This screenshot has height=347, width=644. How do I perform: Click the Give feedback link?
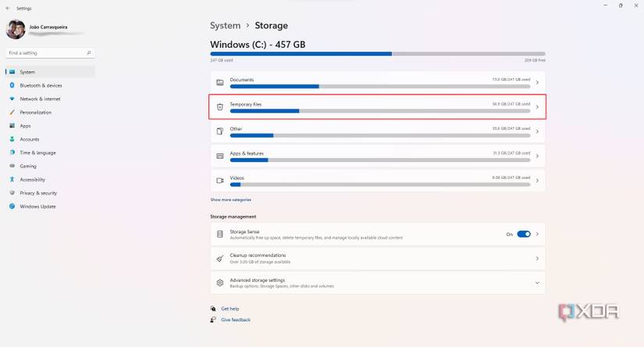pyautogui.click(x=236, y=320)
